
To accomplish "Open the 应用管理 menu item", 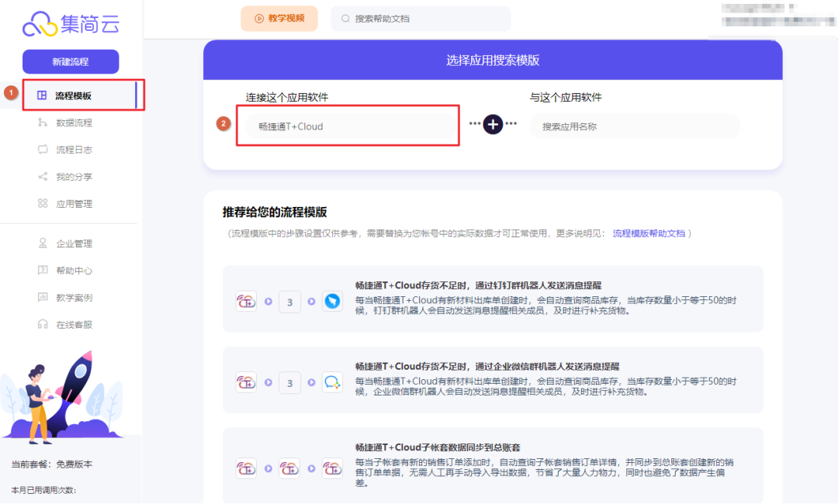I will pos(74,204).
